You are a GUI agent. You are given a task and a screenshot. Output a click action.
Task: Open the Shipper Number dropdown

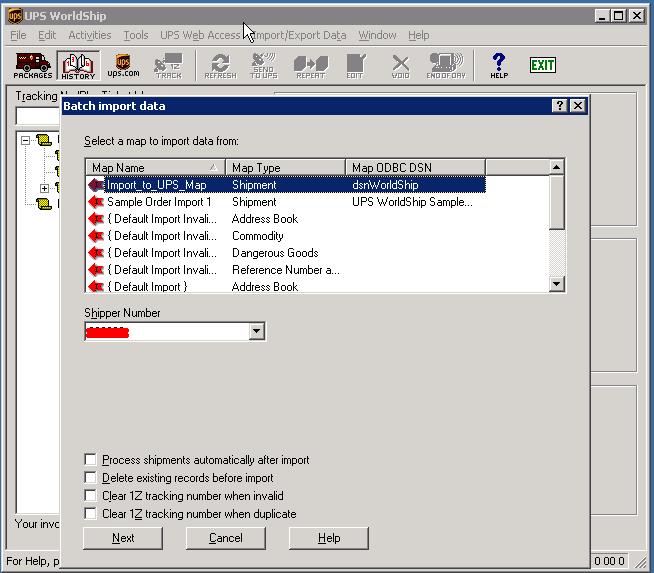[257, 332]
